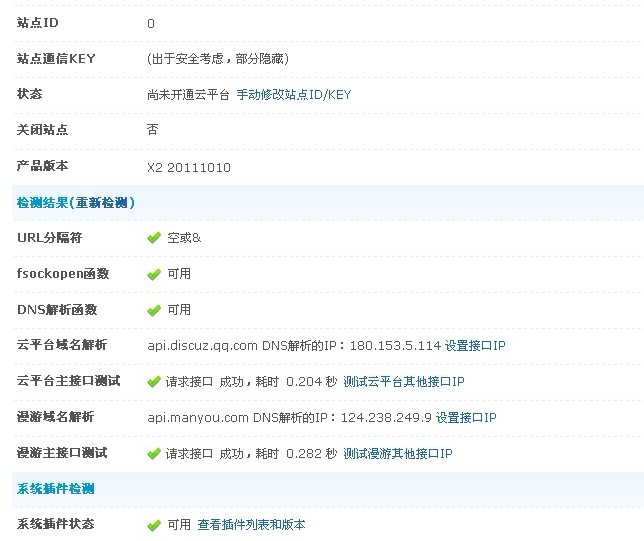Viewport: 644px width, 541px height.
Task: Click the green check for 系统插件状态
Action: (x=154, y=525)
